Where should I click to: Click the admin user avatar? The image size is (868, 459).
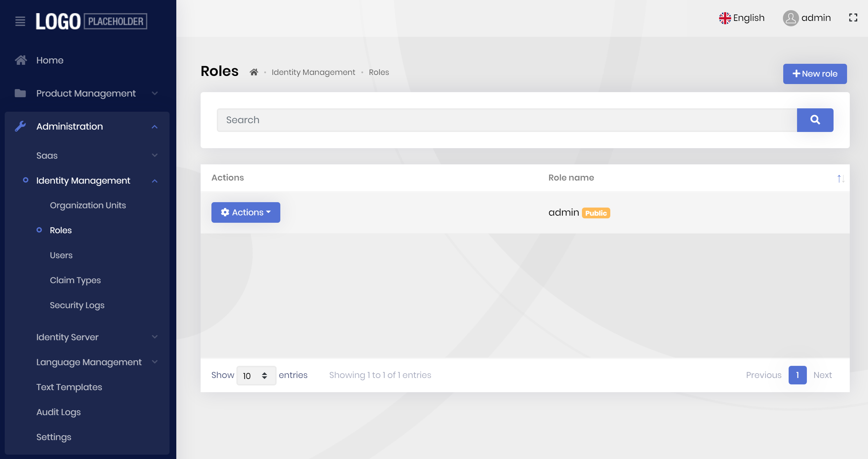(791, 18)
